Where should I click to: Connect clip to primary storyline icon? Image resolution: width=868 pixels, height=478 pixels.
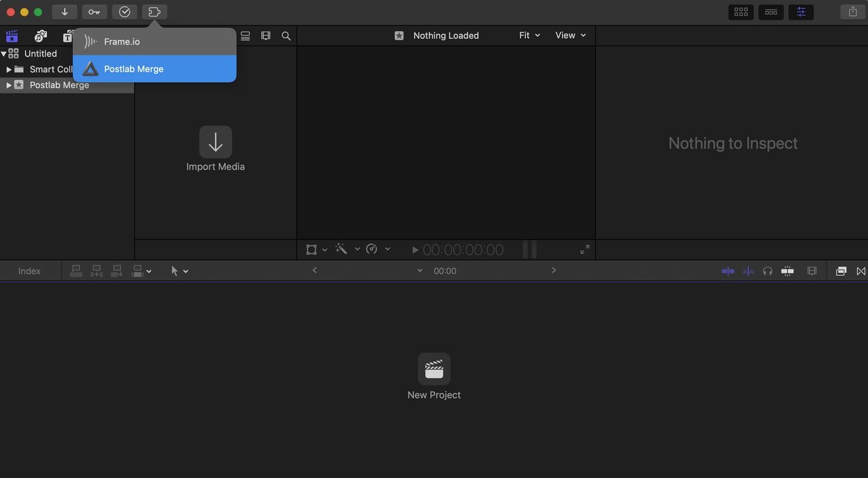point(76,271)
